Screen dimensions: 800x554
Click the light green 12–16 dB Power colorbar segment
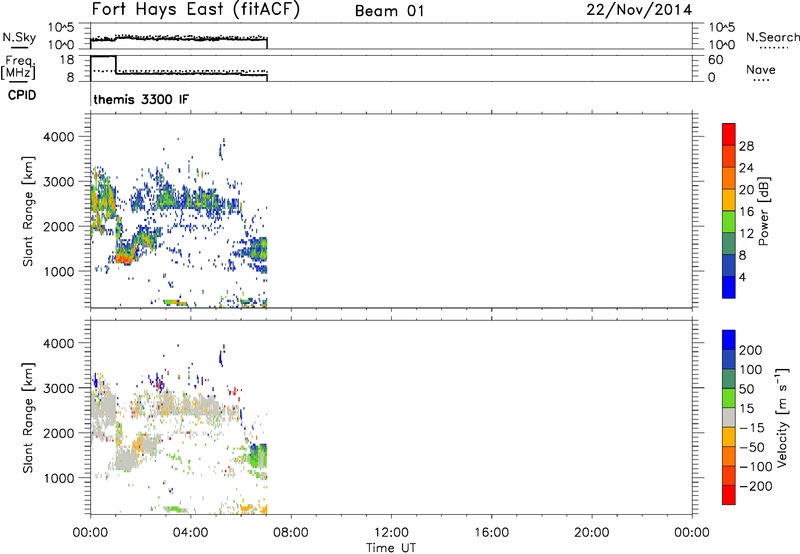pyautogui.click(x=729, y=221)
